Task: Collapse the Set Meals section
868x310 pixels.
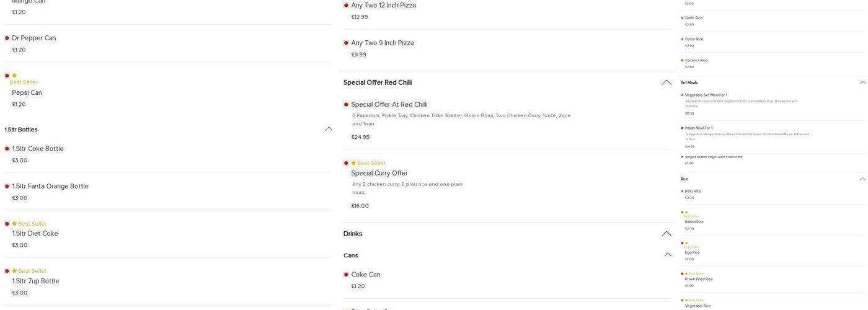Action: [862, 82]
